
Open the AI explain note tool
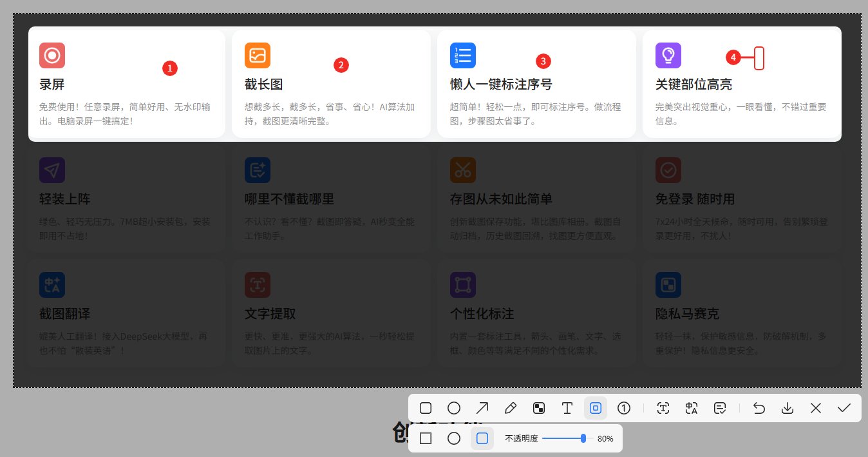click(720, 408)
